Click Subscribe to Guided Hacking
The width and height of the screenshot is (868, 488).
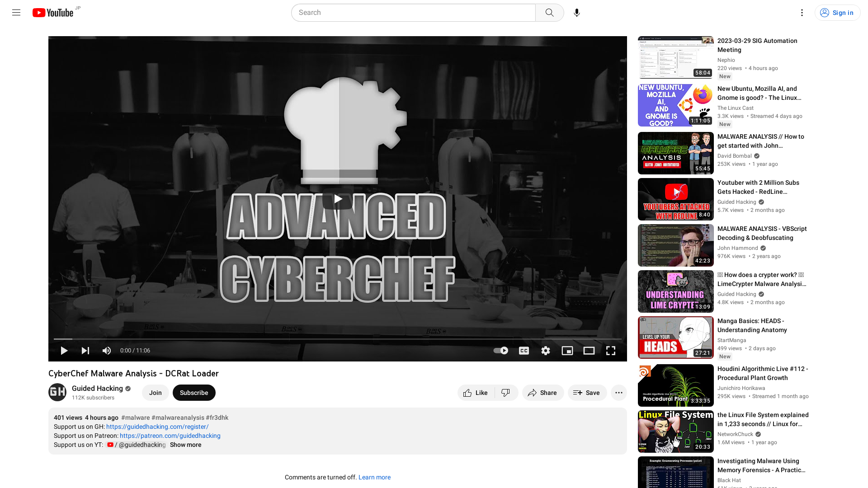click(194, 393)
